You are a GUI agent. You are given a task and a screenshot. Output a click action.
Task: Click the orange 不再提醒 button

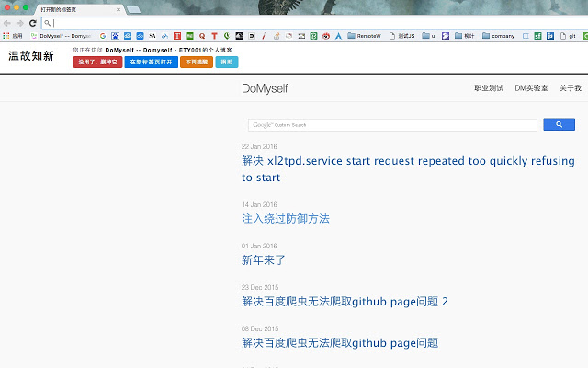pos(197,62)
